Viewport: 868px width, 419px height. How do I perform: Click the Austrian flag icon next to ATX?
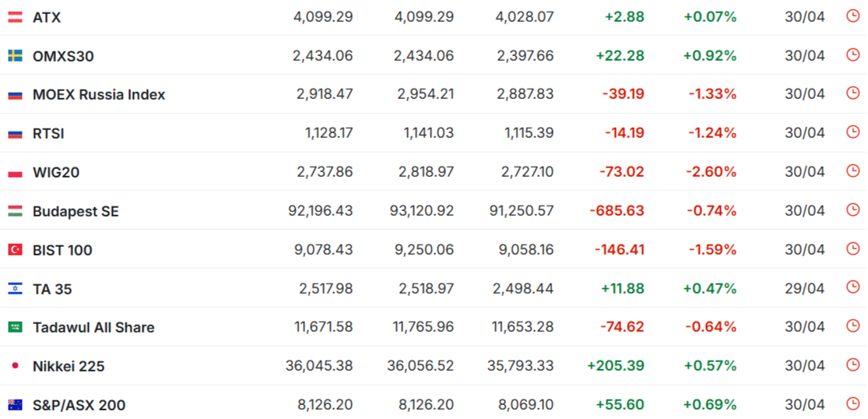(x=15, y=17)
